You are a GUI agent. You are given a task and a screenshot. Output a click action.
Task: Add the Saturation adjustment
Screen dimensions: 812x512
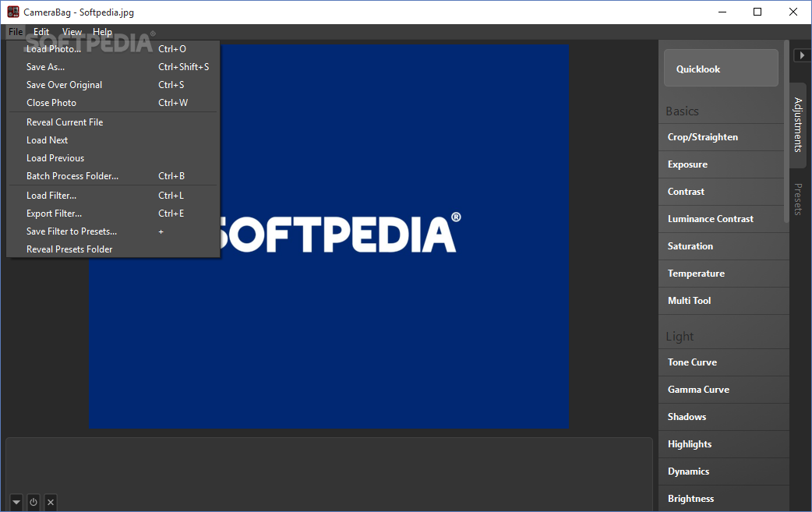(x=723, y=246)
